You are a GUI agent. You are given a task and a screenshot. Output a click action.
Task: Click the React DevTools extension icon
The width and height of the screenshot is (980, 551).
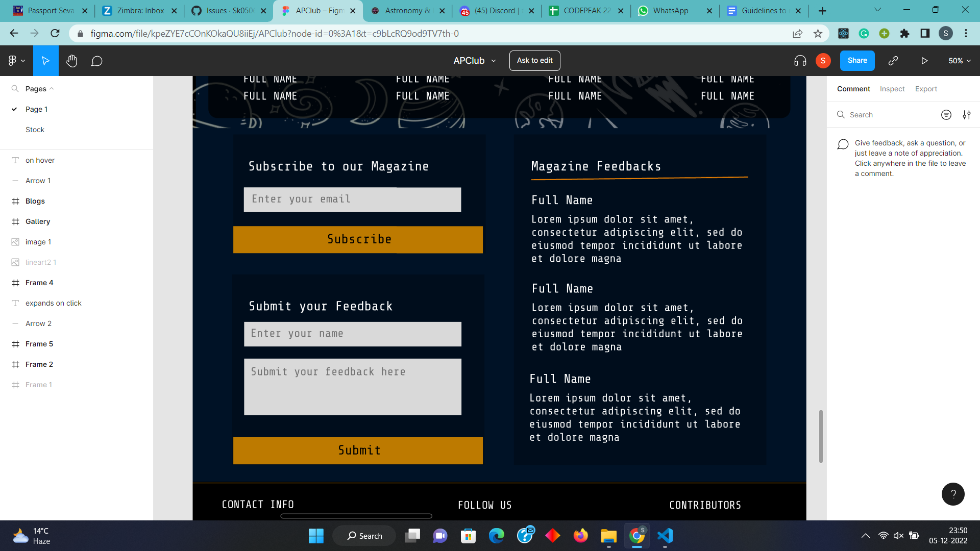pos(843,34)
